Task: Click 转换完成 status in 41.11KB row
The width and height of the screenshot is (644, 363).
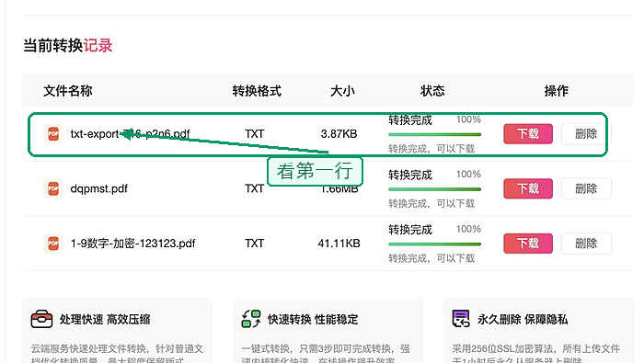Action: 410,230
